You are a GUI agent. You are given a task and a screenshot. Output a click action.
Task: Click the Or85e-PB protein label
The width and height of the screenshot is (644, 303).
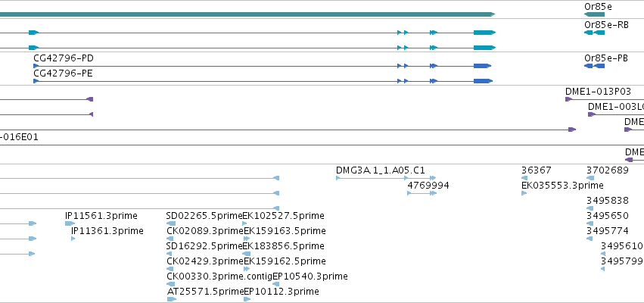coord(606,58)
